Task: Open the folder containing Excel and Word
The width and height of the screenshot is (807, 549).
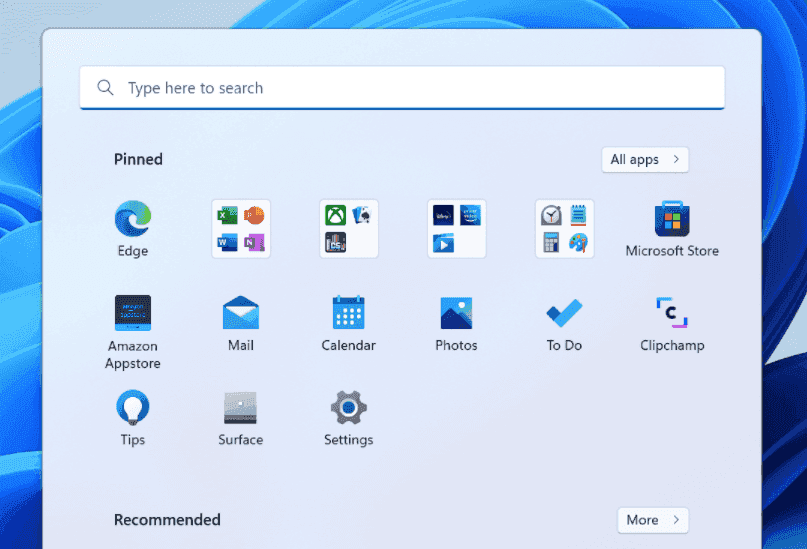Action: point(241,229)
